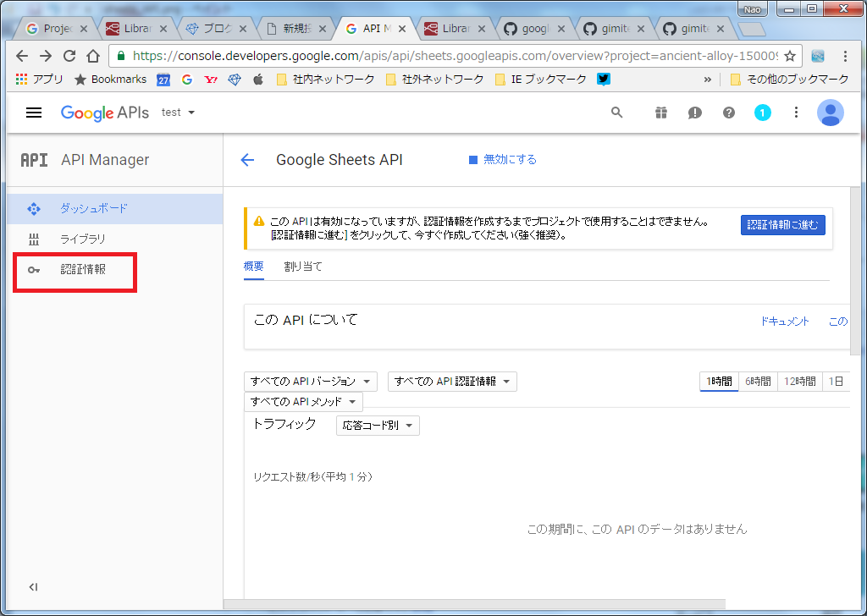Select the ダッシュボード sidebar item

pos(115,209)
